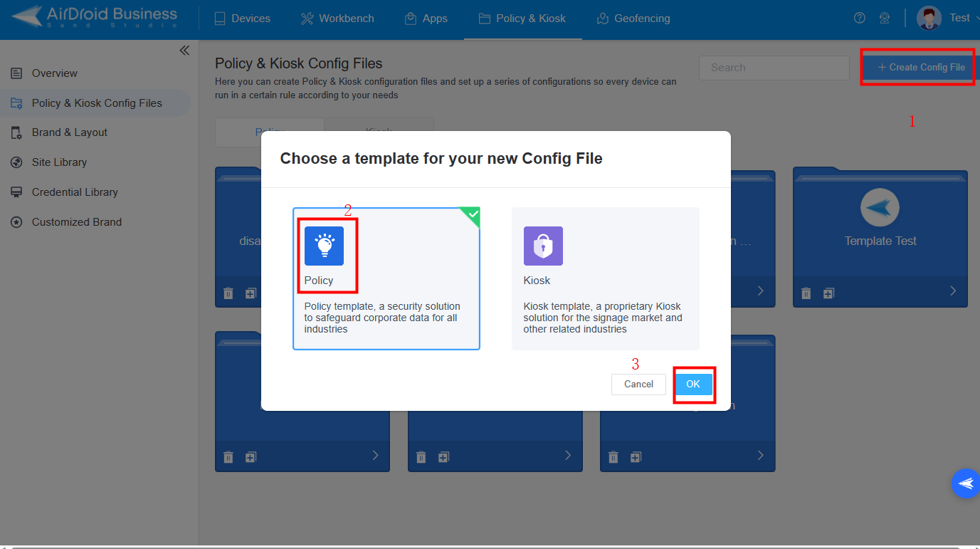Open the help question-mark icon
The height and width of the screenshot is (549, 980).
tap(860, 19)
